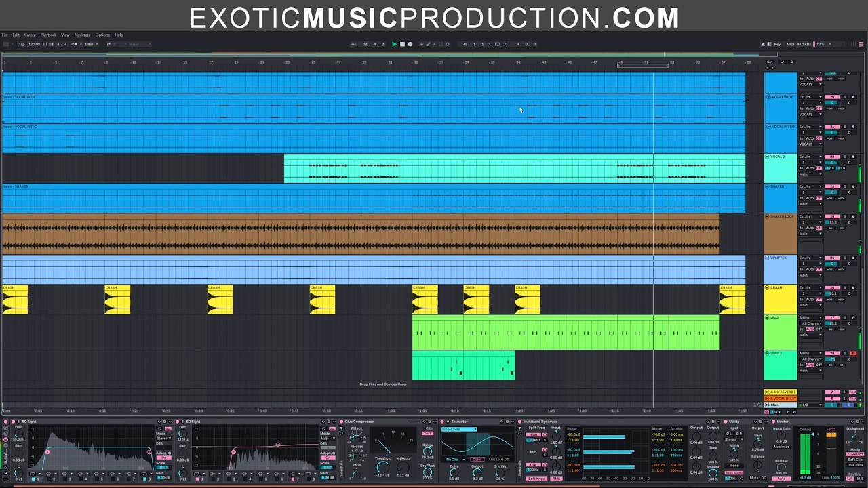Image resolution: width=868 pixels, height=488 pixels.
Task: Click the Set locator button
Action: click(770, 62)
